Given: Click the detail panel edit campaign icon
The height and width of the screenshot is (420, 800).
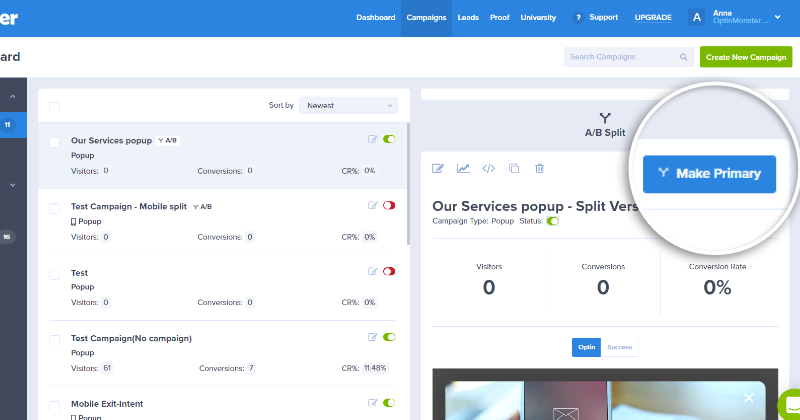Looking at the screenshot, I should pos(438,168).
